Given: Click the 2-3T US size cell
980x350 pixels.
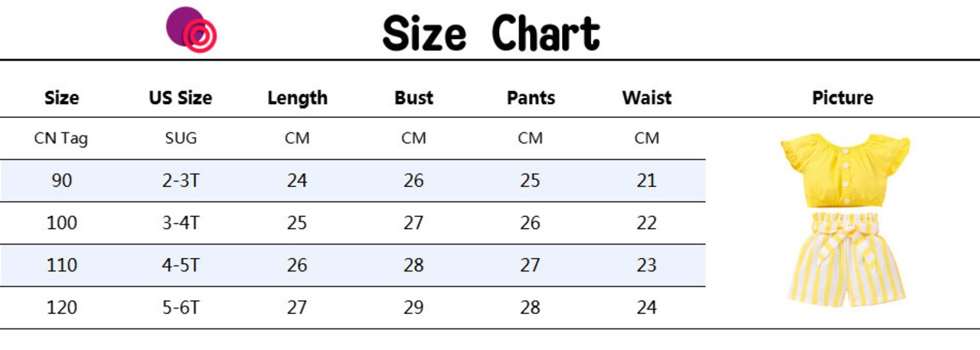Looking at the screenshot, I should coord(181,181).
